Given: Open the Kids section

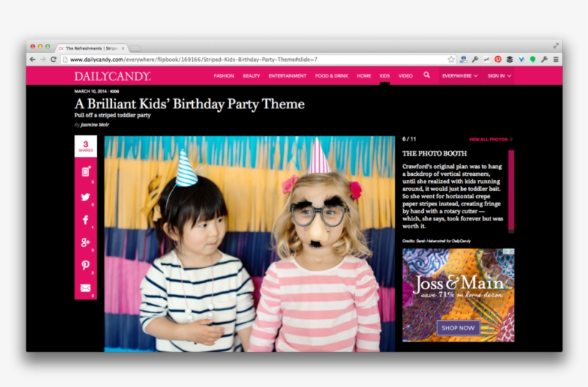Looking at the screenshot, I should 385,76.
